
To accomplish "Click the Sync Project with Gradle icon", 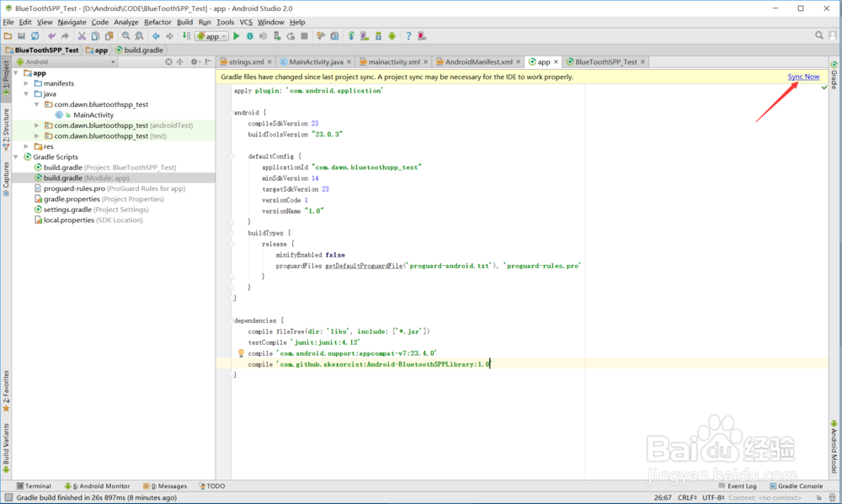I will coord(351,36).
